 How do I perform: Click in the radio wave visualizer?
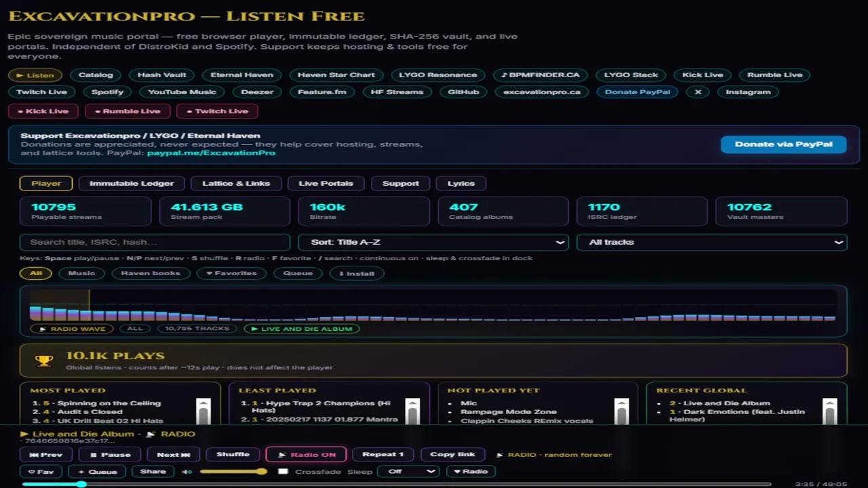point(433,306)
